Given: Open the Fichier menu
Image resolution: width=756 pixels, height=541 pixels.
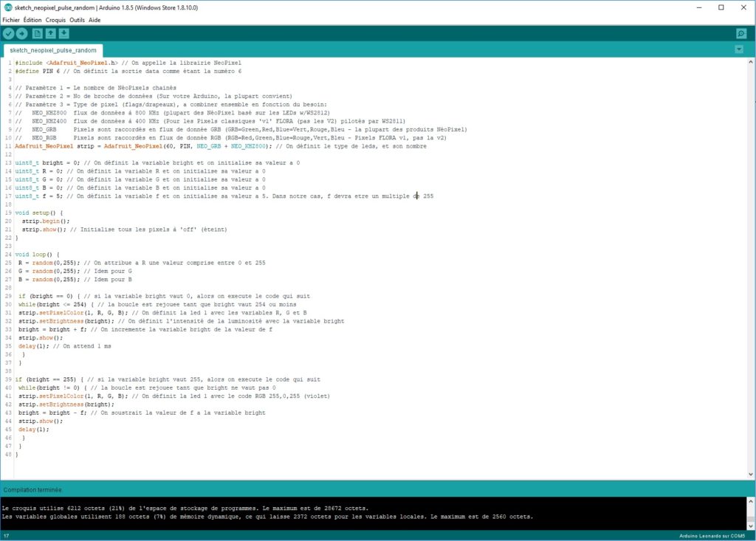Looking at the screenshot, I should coord(11,20).
